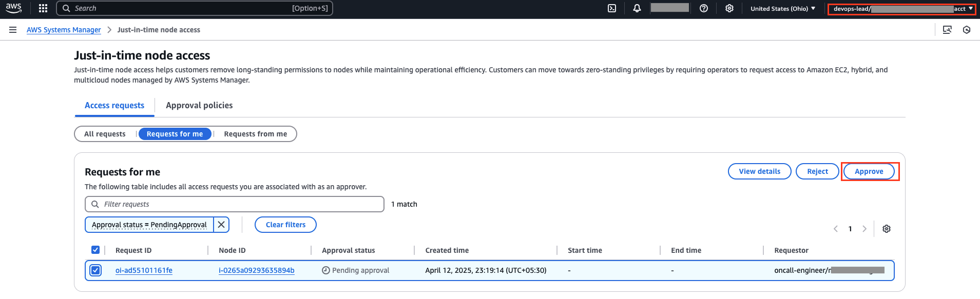Click the Filter requests input field

click(235, 204)
